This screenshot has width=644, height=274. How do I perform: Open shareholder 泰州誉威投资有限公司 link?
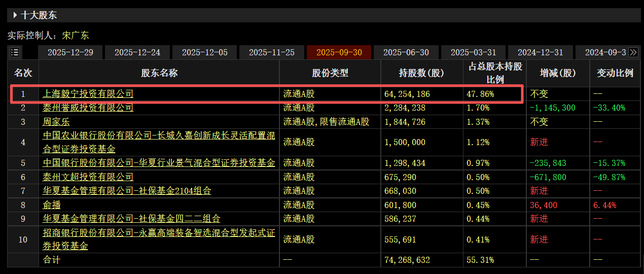(88, 108)
